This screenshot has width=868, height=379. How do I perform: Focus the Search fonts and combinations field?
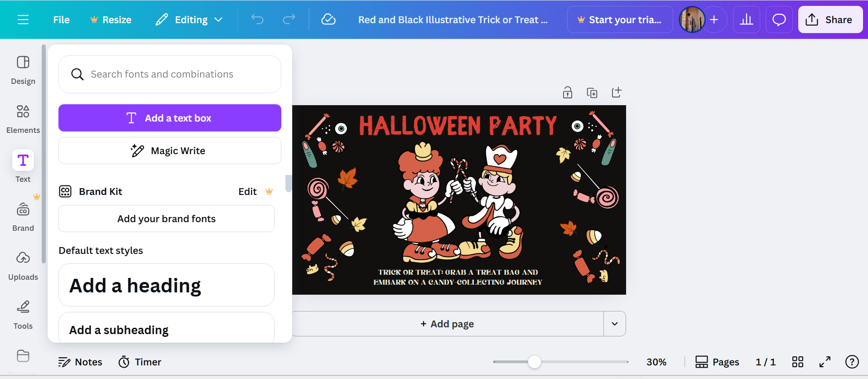tap(170, 74)
